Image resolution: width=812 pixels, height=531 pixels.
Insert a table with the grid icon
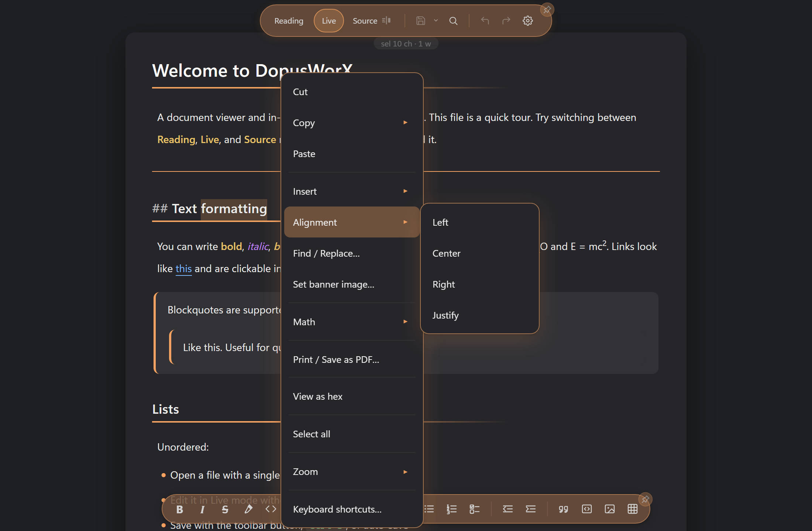pyautogui.click(x=633, y=509)
